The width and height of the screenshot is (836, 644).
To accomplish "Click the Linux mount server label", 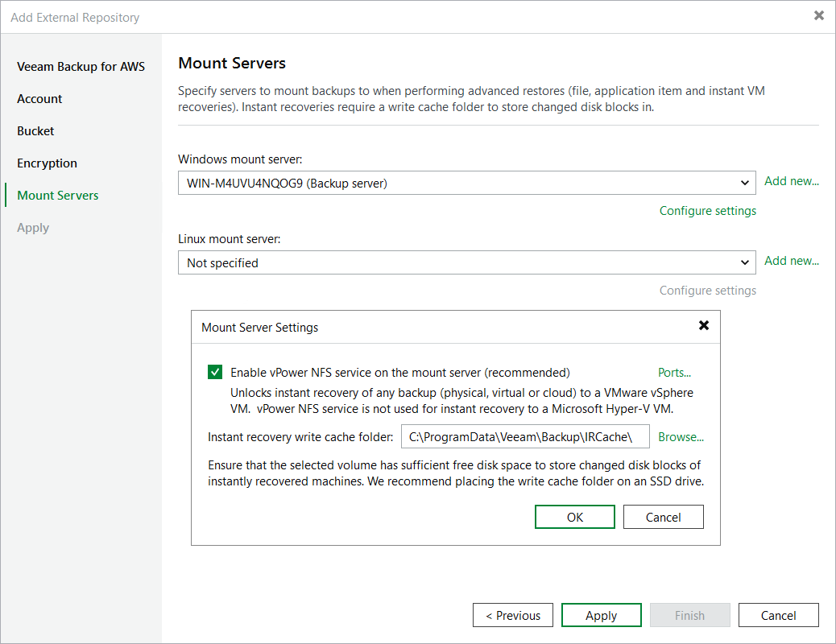I will (x=230, y=239).
